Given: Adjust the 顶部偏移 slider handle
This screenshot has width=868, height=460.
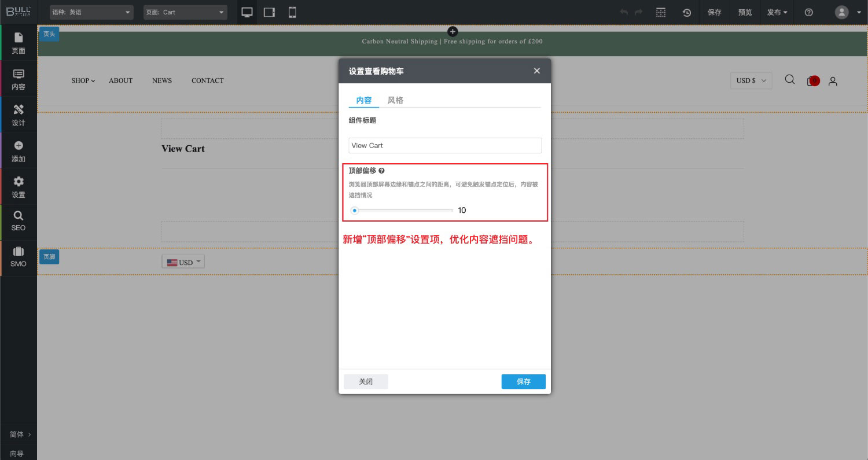Looking at the screenshot, I should pyautogui.click(x=355, y=211).
